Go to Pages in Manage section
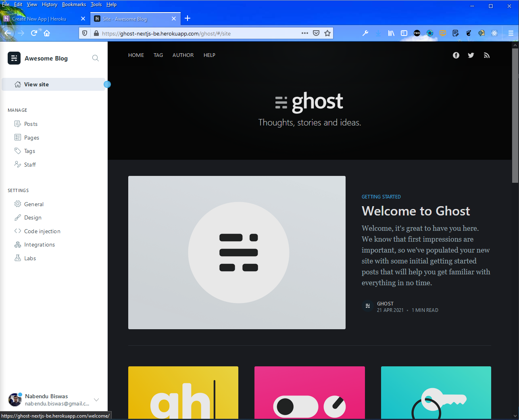Screen dimensions: 519x420 point(31,138)
